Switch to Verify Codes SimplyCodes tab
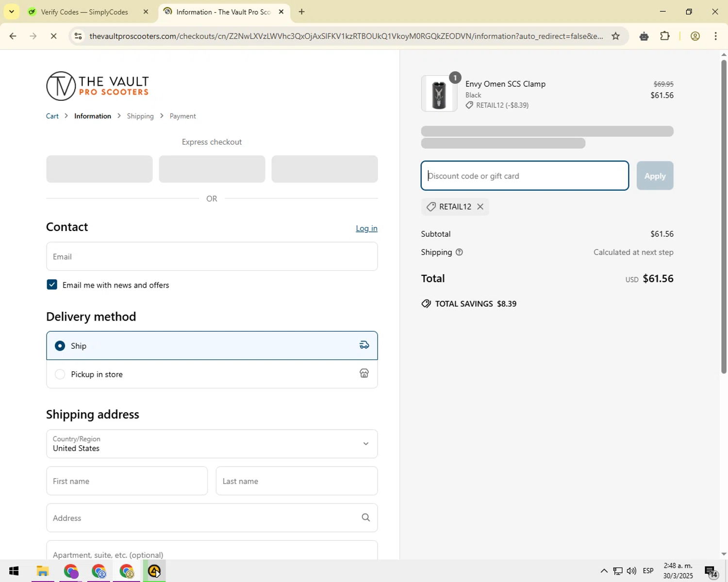728x582 pixels. [x=89, y=12]
